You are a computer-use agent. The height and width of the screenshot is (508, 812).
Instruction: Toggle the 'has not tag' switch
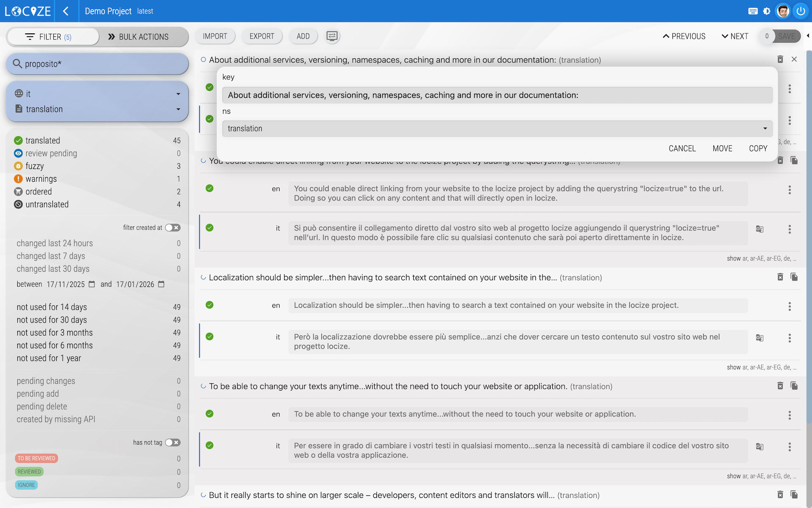pos(173,442)
